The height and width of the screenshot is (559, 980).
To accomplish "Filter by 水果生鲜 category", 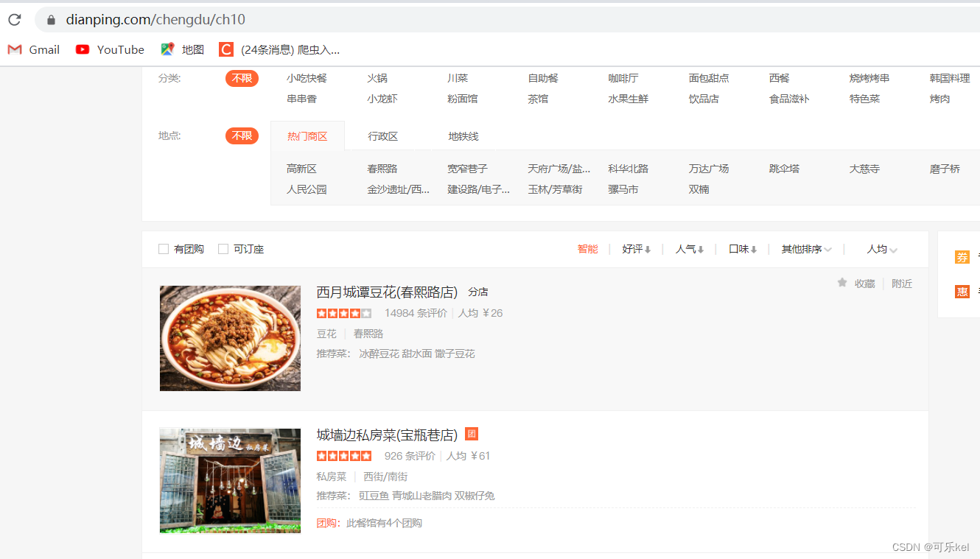I will coord(629,99).
